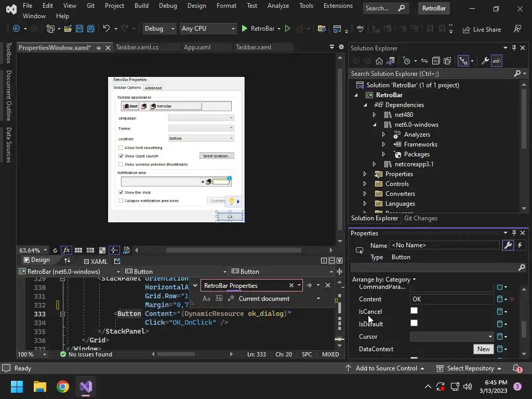This screenshot has height=399, width=532.
Task: Open the Any CPU platform dropdown
Action: coord(208,29)
